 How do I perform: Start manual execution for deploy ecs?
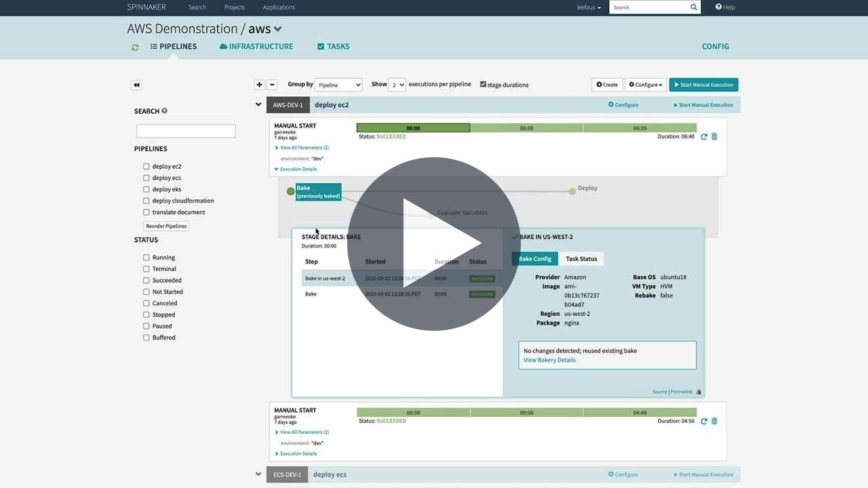pyautogui.click(x=703, y=474)
